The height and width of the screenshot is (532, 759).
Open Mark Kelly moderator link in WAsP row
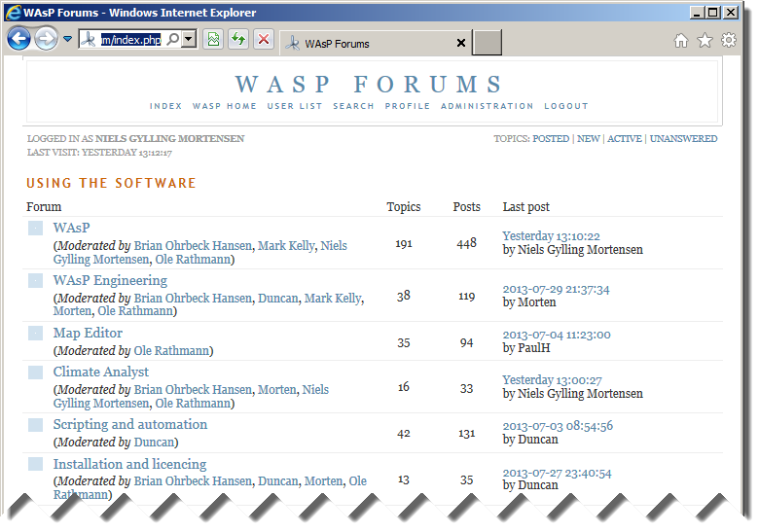[x=286, y=246]
